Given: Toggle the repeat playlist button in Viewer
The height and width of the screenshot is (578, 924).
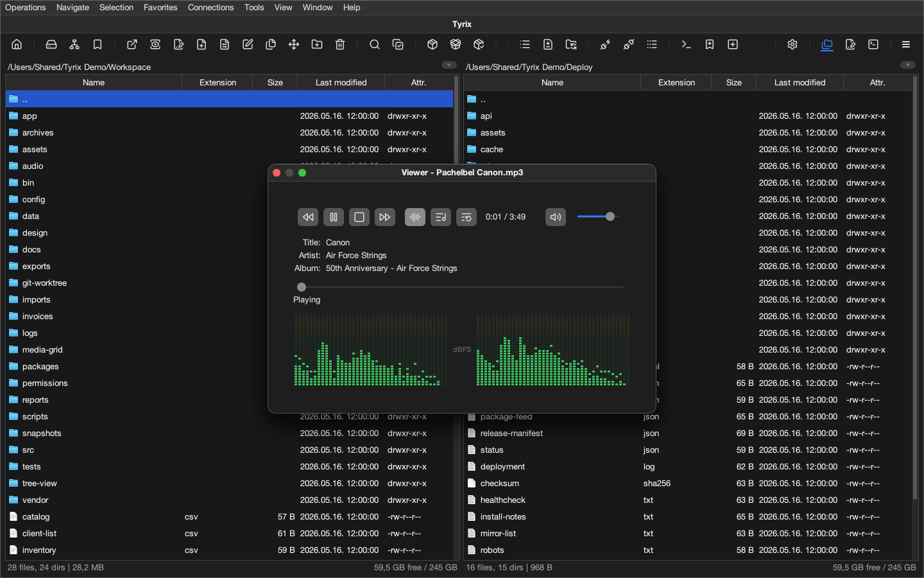Looking at the screenshot, I should pyautogui.click(x=466, y=217).
